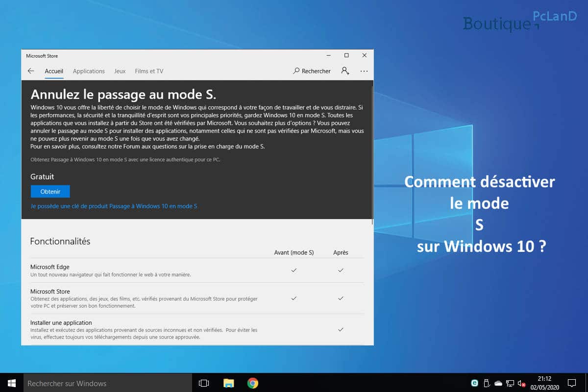
Task: Open the OneDrive cloud tray icon
Action: click(498, 383)
